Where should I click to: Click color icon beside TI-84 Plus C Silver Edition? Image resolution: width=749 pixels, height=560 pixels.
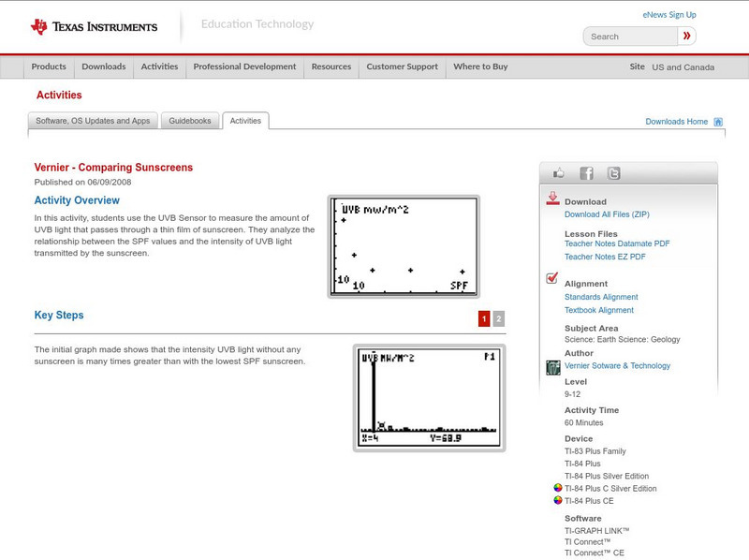(x=557, y=488)
